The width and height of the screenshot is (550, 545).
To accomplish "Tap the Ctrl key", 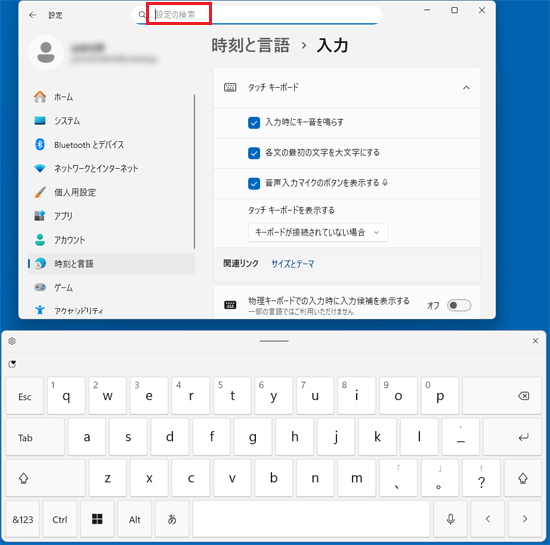I will [x=60, y=519].
